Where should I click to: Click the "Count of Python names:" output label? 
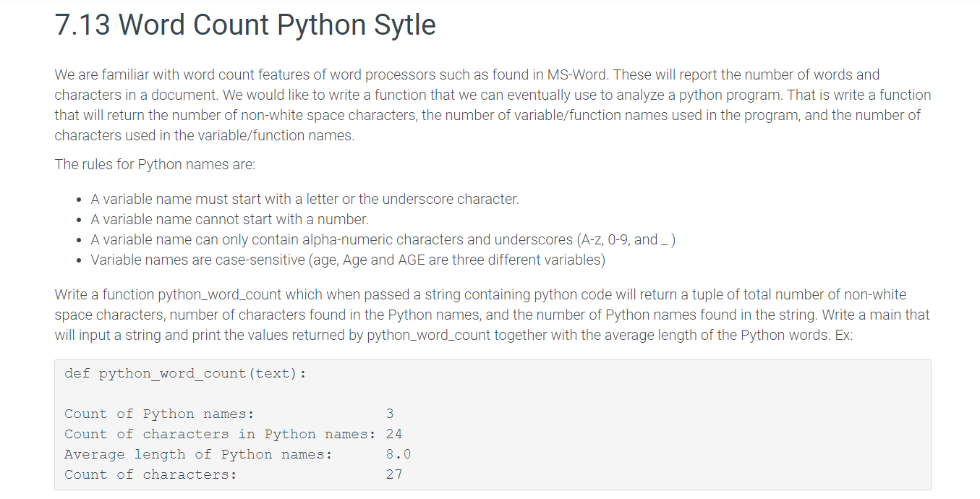[x=159, y=414]
